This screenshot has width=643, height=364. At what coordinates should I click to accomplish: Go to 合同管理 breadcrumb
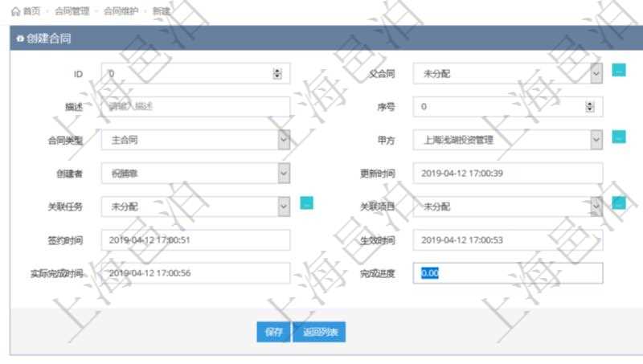pyautogui.click(x=72, y=11)
